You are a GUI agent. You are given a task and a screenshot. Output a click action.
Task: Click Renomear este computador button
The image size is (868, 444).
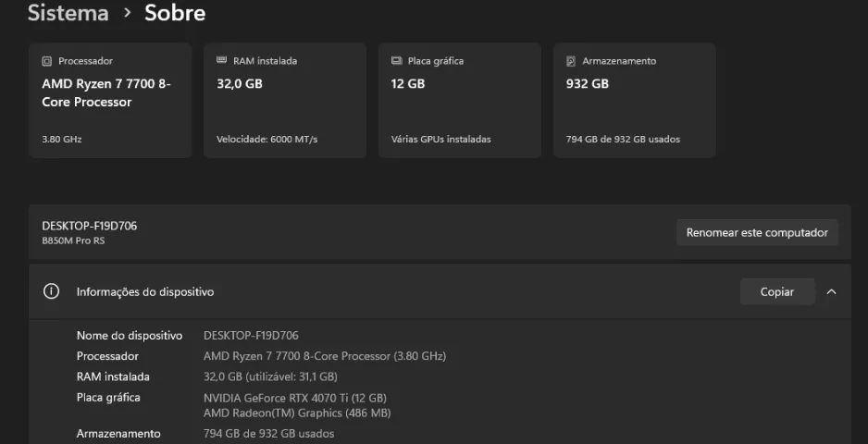(757, 232)
